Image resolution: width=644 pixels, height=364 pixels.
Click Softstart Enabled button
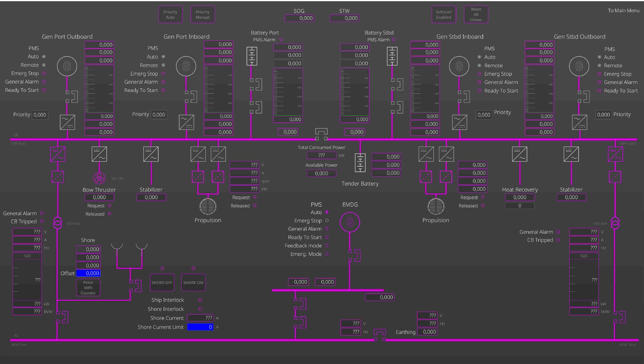pos(444,14)
